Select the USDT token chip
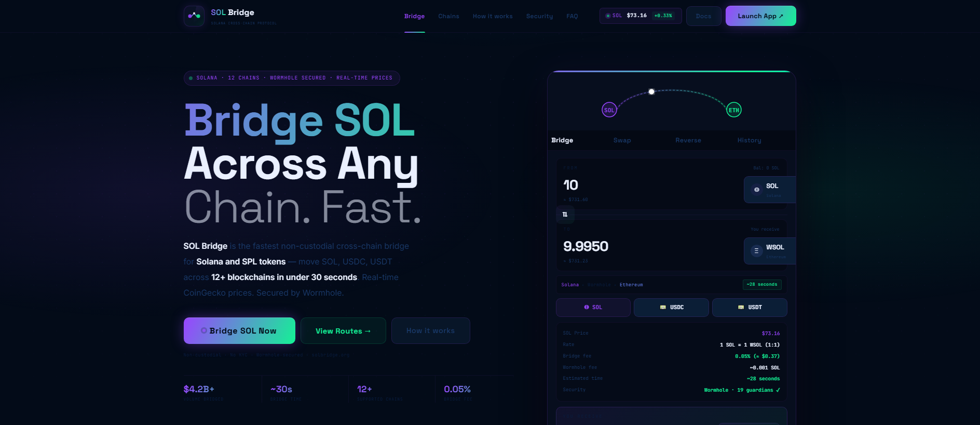 pos(750,308)
